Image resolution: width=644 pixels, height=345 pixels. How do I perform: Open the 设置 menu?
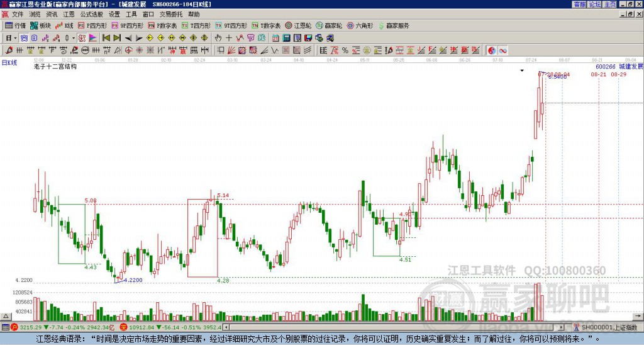pos(114,14)
